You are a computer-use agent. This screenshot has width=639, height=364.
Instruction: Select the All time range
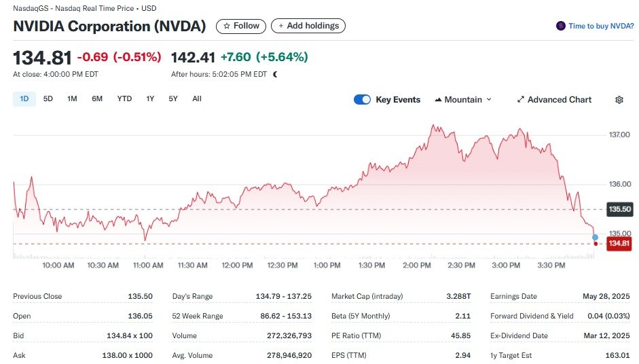[x=197, y=99]
